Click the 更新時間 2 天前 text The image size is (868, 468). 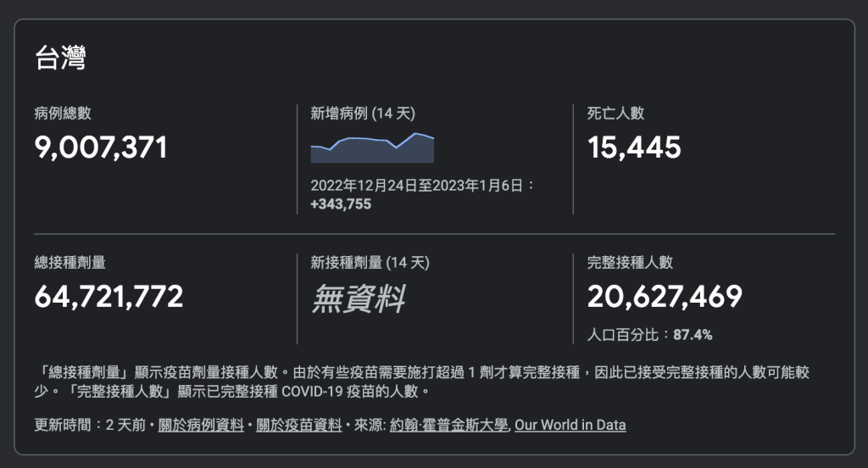point(89,425)
